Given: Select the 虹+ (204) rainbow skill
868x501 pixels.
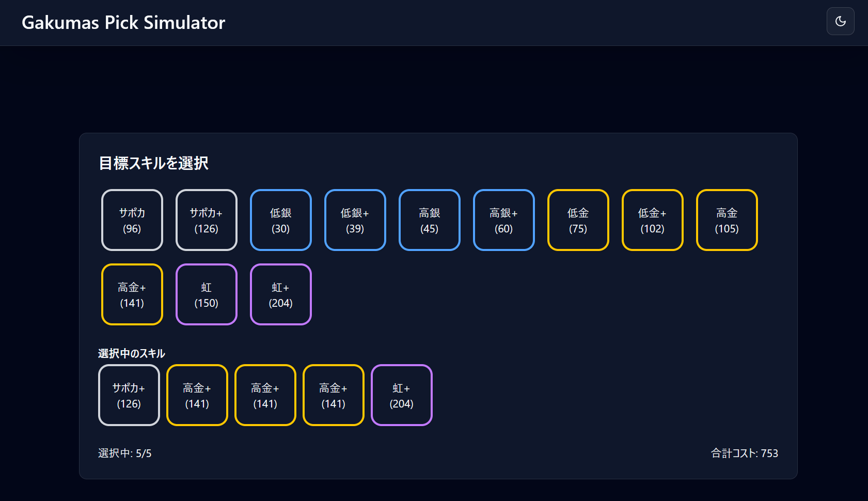Looking at the screenshot, I should [280, 294].
